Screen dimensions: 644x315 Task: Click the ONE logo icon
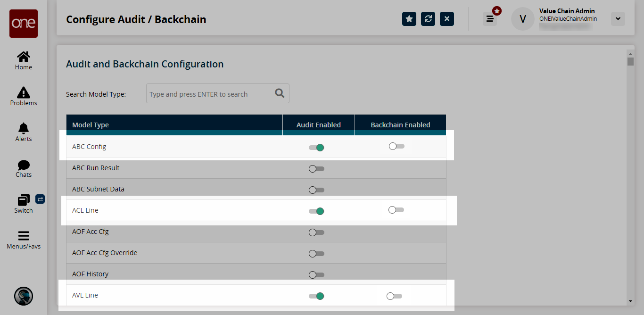[24, 23]
